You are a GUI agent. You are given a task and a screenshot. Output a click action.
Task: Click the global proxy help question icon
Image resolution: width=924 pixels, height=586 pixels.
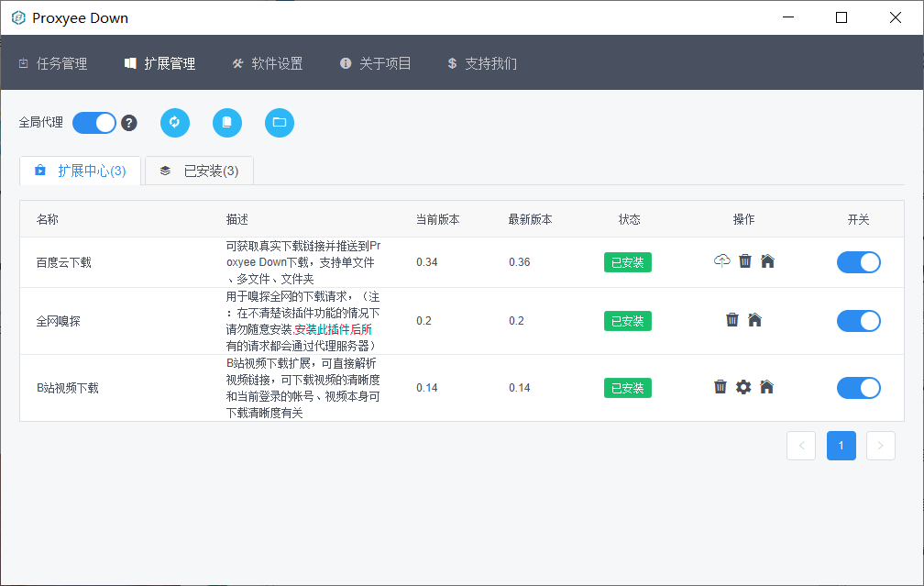[129, 123]
